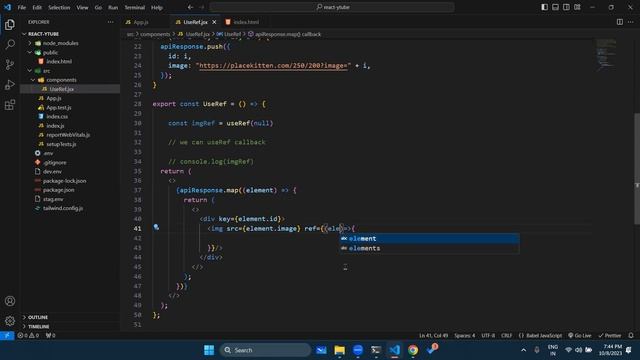Open Chrome on taskbar

click(x=413, y=350)
